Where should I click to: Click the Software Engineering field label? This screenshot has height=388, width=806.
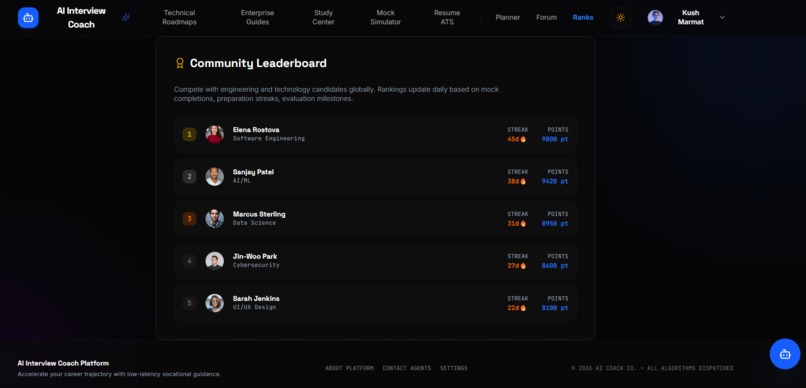click(x=269, y=139)
